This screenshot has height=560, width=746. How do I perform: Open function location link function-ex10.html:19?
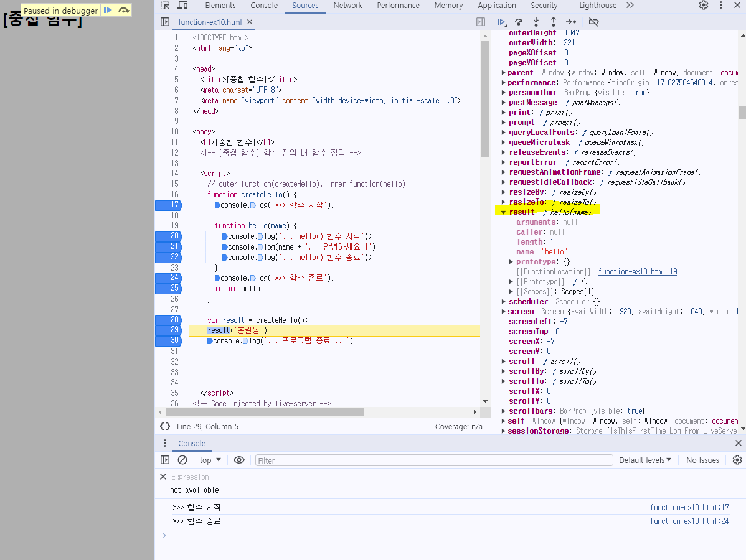638,272
